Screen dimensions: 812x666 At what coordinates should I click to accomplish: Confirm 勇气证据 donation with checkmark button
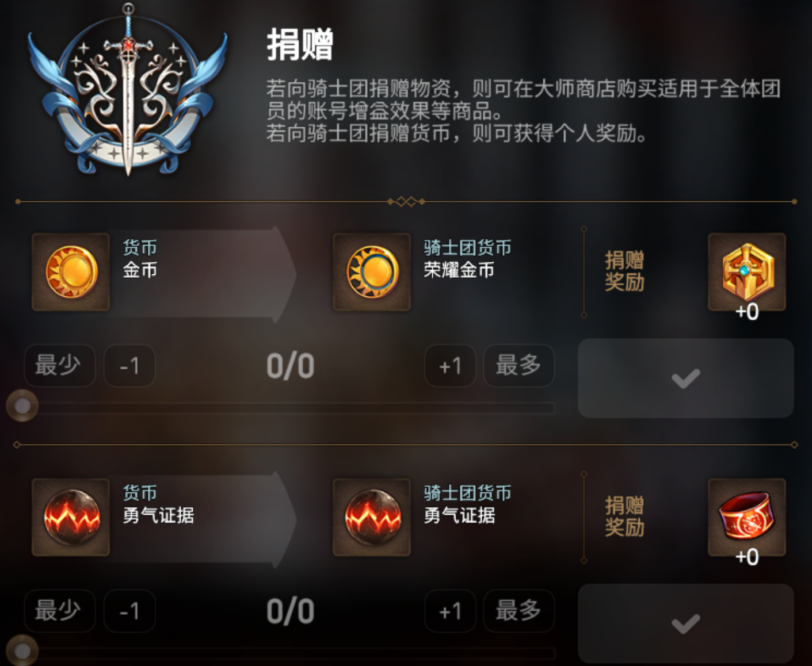tap(685, 623)
